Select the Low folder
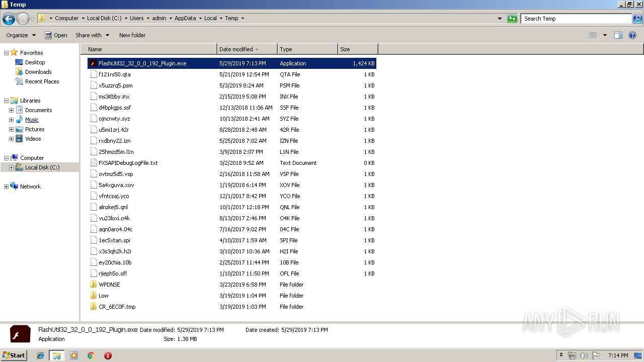644x362 pixels. click(x=103, y=296)
